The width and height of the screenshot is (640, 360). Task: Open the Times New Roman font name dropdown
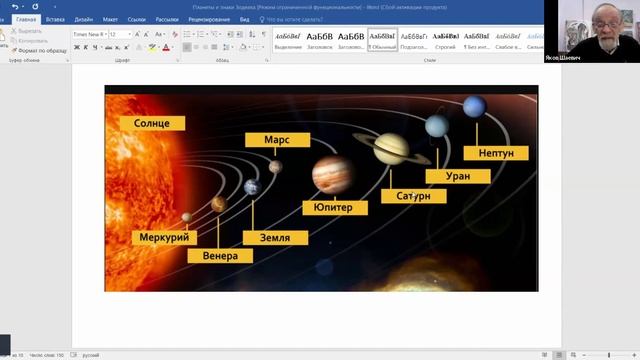[106, 34]
